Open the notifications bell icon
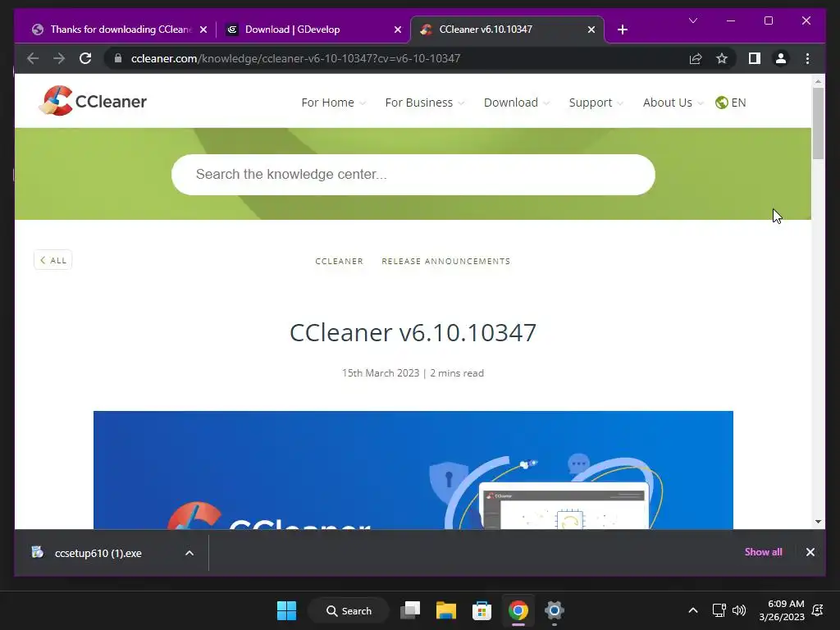This screenshot has height=630, width=840. [x=818, y=610]
